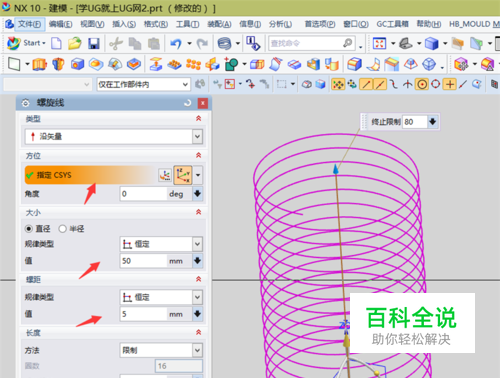Click the Start button
This screenshot has height=378, width=500.
pyautogui.click(x=26, y=43)
